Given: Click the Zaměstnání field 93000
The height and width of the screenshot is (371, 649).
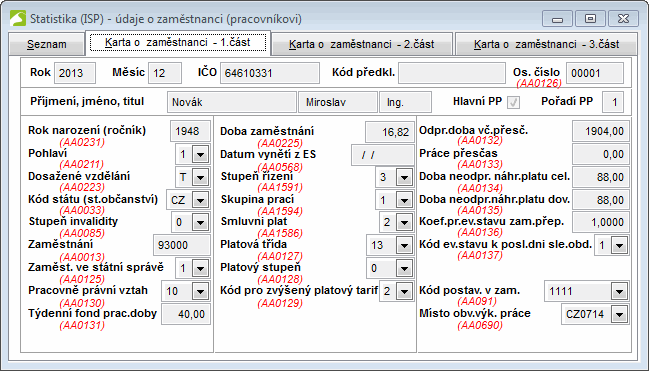Looking at the screenshot, I should coord(182,246).
